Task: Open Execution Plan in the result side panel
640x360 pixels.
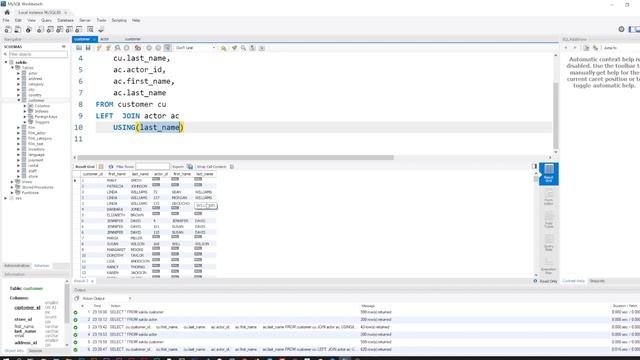Action: [549, 266]
